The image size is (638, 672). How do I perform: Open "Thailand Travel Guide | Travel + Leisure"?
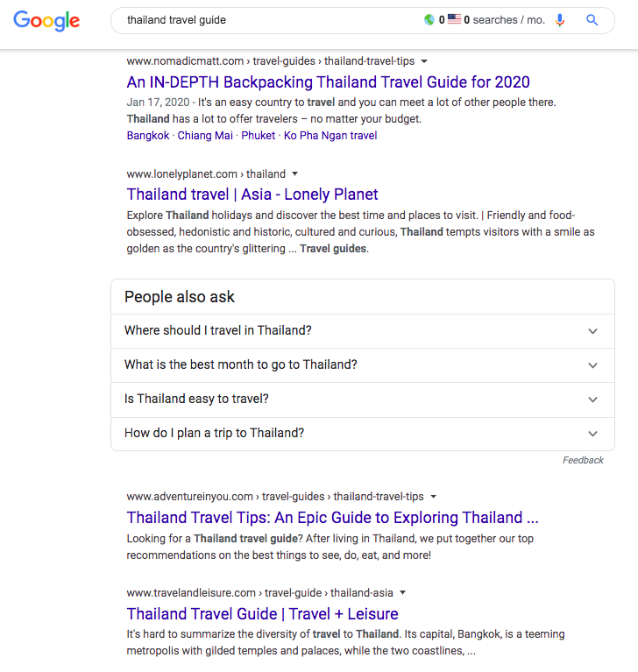(x=262, y=613)
